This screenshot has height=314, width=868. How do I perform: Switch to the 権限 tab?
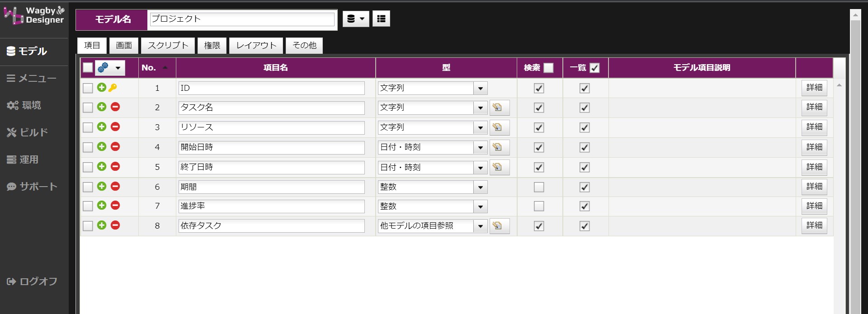click(x=212, y=45)
